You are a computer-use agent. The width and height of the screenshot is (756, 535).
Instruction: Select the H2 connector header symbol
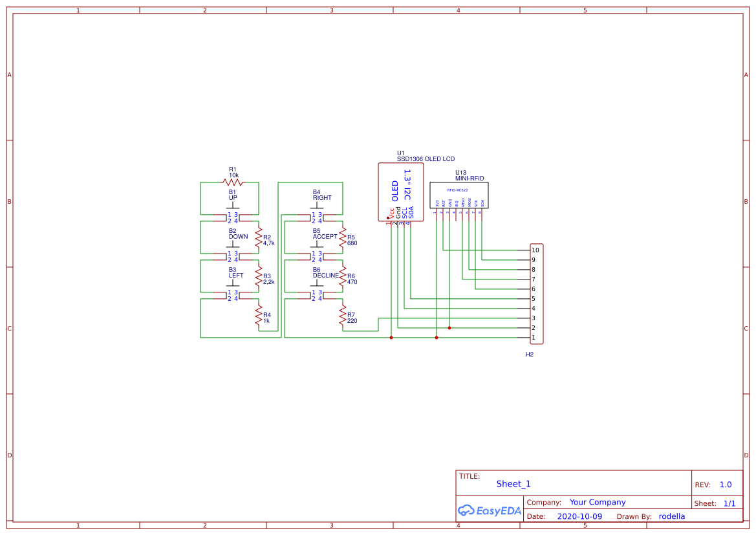point(537,292)
